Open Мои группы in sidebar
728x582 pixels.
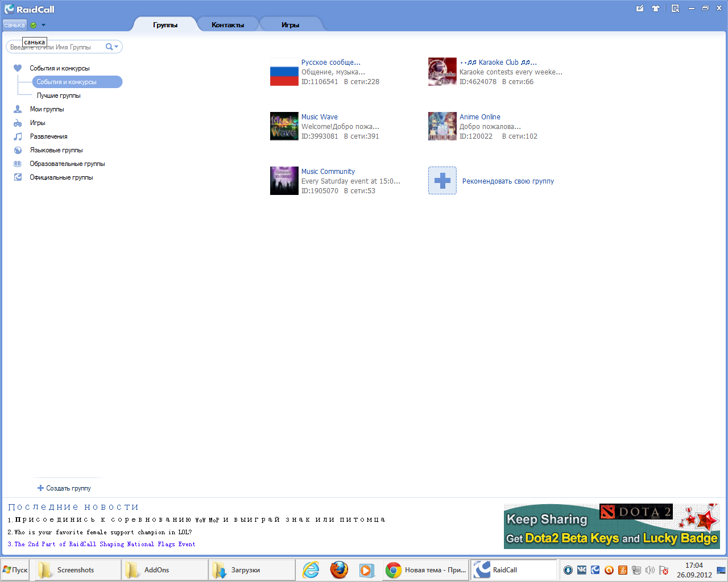47,109
